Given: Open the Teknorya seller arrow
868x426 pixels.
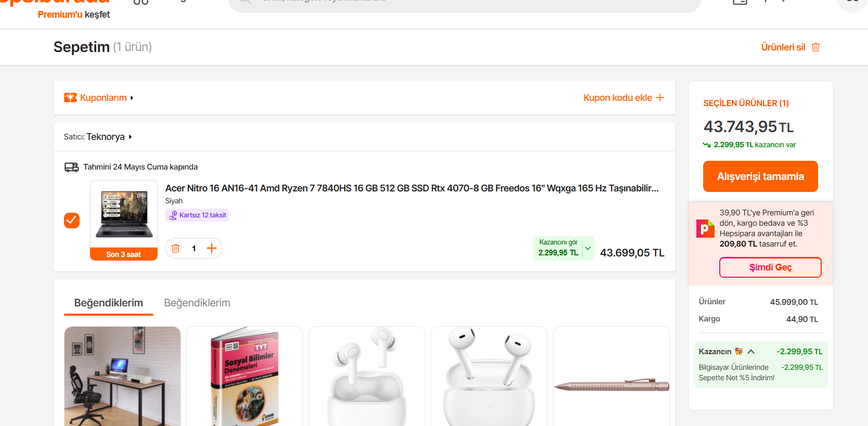Looking at the screenshot, I should [130, 137].
